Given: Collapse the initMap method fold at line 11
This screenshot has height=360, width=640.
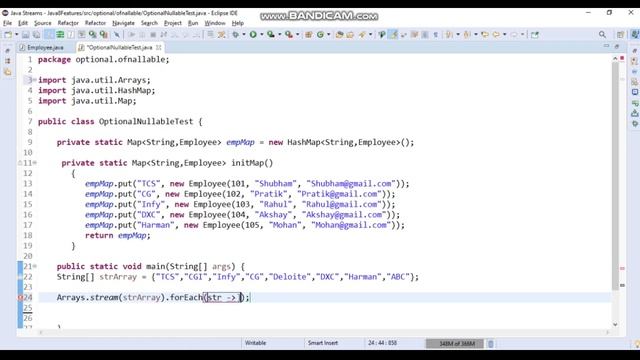Looking at the screenshot, I should pyautogui.click(x=35, y=163).
